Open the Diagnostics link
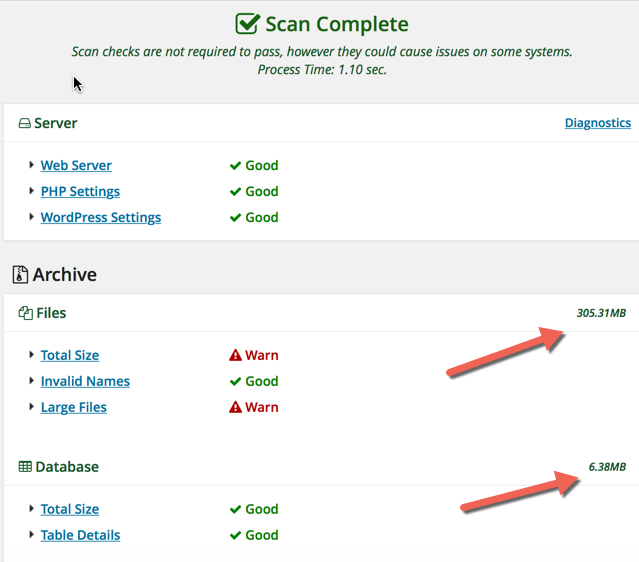The image size is (639, 562). click(x=597, y=123)
